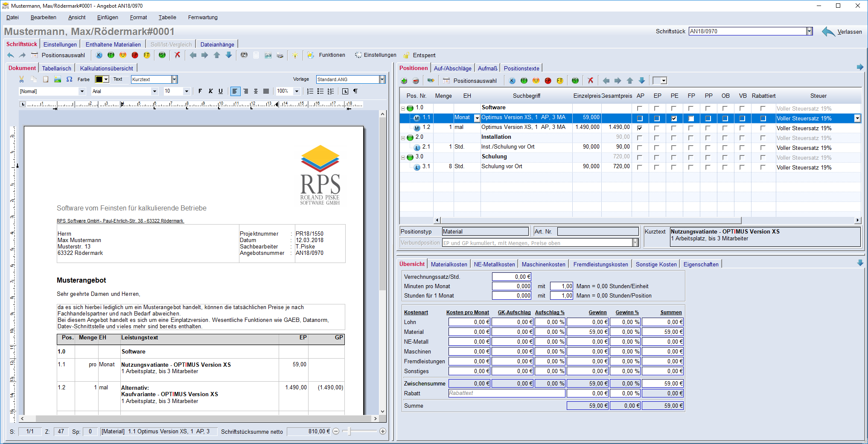Screen dimensions: 868x444
Task: Click the printer icon in main toolbar
Action: tap(280, 55)
